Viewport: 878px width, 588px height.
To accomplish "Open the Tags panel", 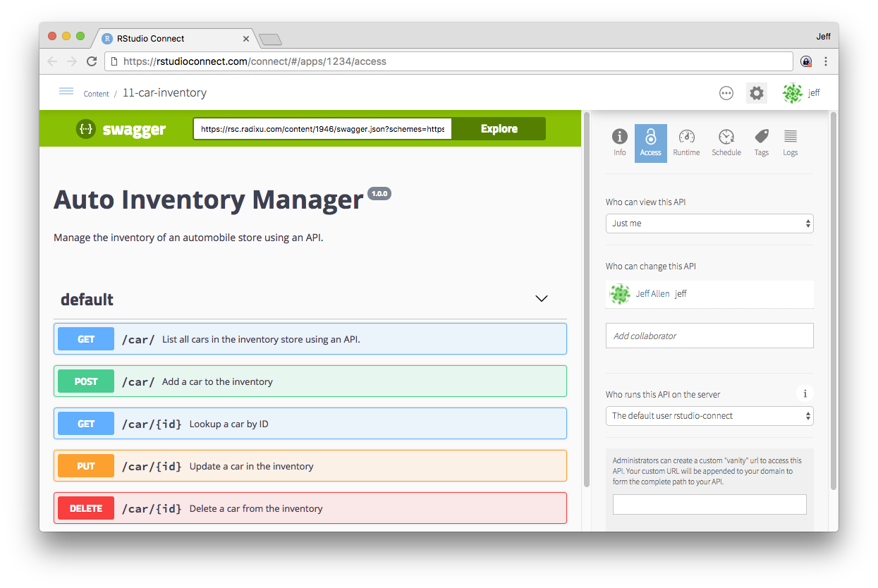I will (761, 142).
